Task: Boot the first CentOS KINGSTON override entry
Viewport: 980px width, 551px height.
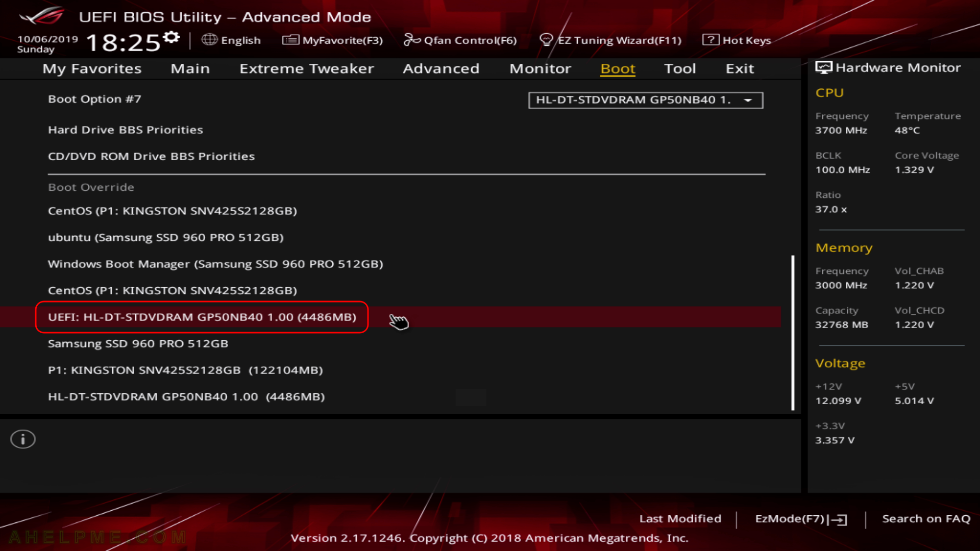Action: coord(173,211)
